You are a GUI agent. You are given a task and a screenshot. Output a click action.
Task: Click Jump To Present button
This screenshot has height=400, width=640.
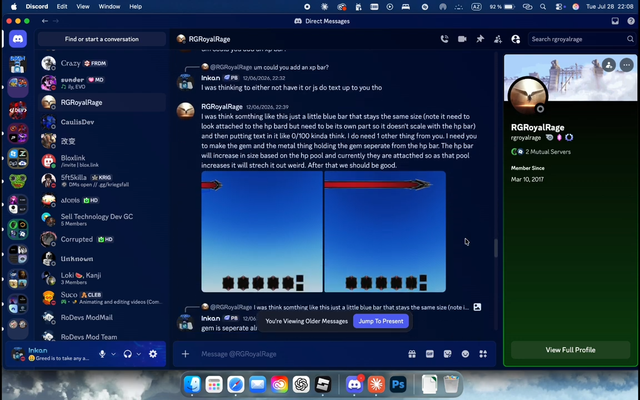(381, 321)
